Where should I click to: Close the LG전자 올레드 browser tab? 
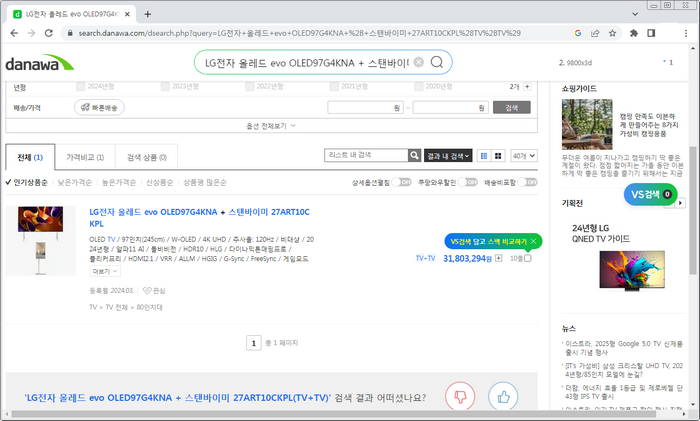[127, 14]
